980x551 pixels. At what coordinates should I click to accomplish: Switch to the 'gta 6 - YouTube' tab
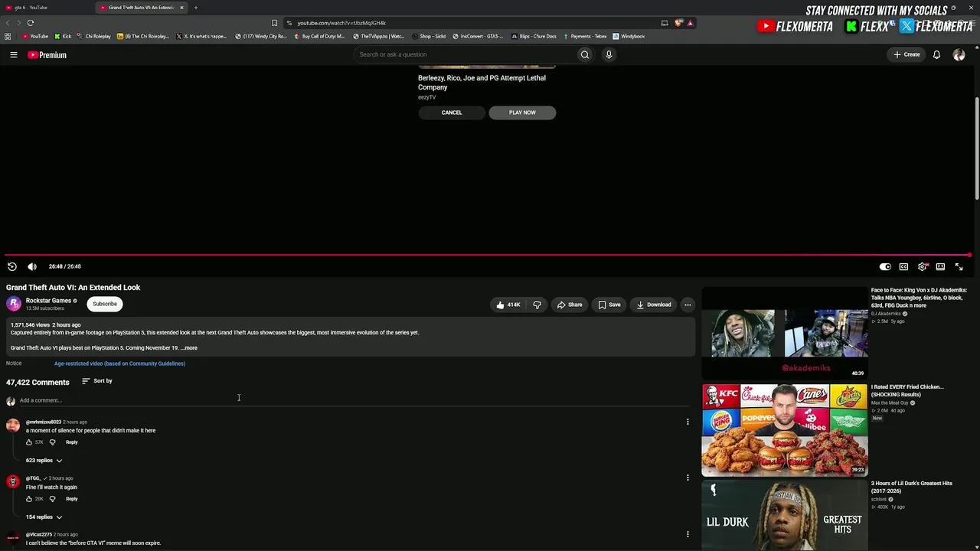pos(46,8)
